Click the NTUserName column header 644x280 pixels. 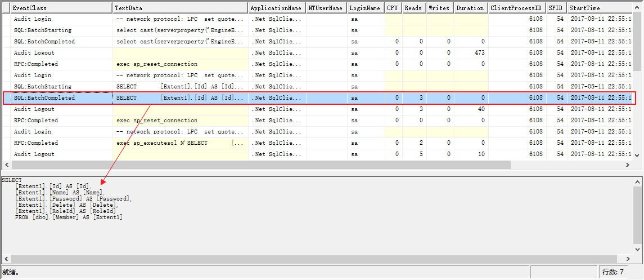(x=327, y=8)
